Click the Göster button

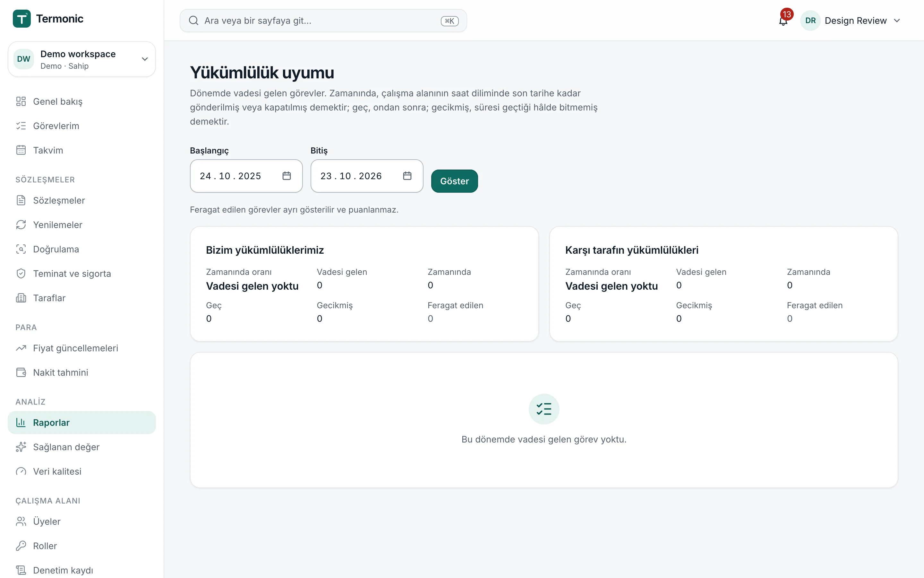[454, 181]
